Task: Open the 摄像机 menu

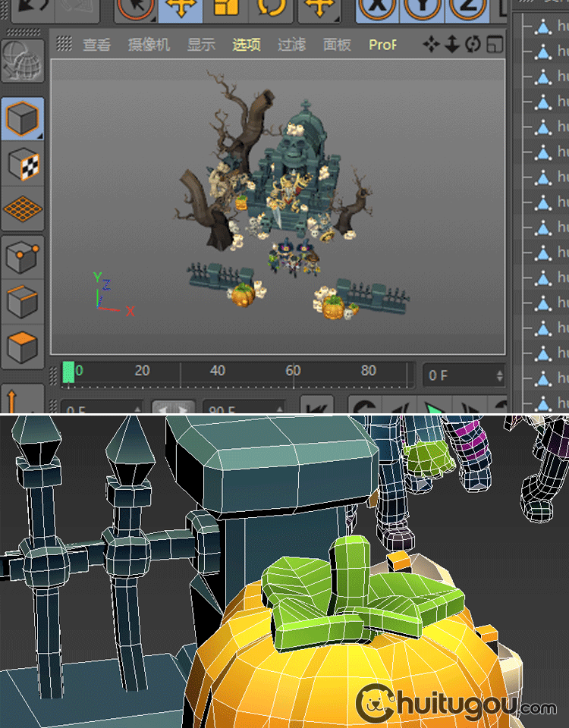Action: click(x=149, y=45)
